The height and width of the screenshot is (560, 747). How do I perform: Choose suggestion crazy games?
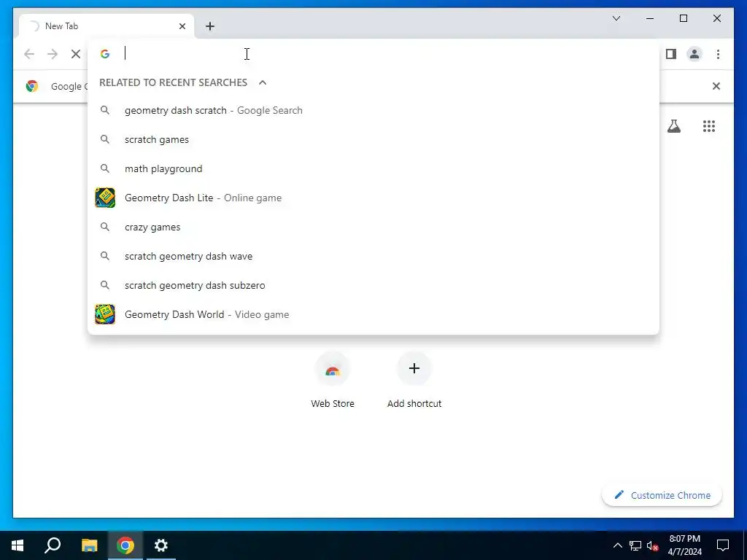(373, 227)
